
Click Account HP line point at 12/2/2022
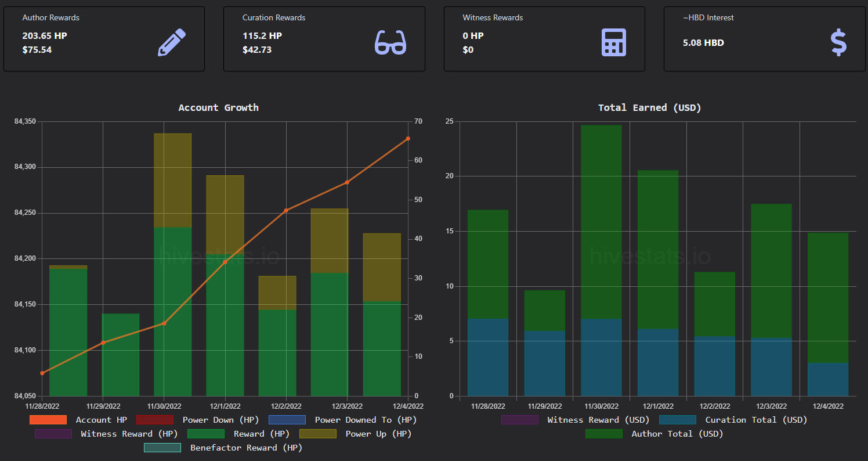[286, 210]
